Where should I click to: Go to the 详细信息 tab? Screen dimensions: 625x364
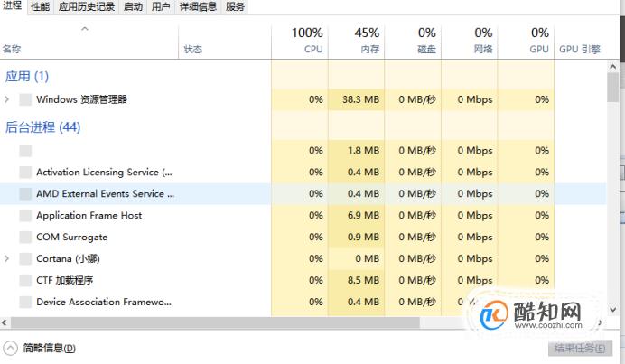coord(198,7)
